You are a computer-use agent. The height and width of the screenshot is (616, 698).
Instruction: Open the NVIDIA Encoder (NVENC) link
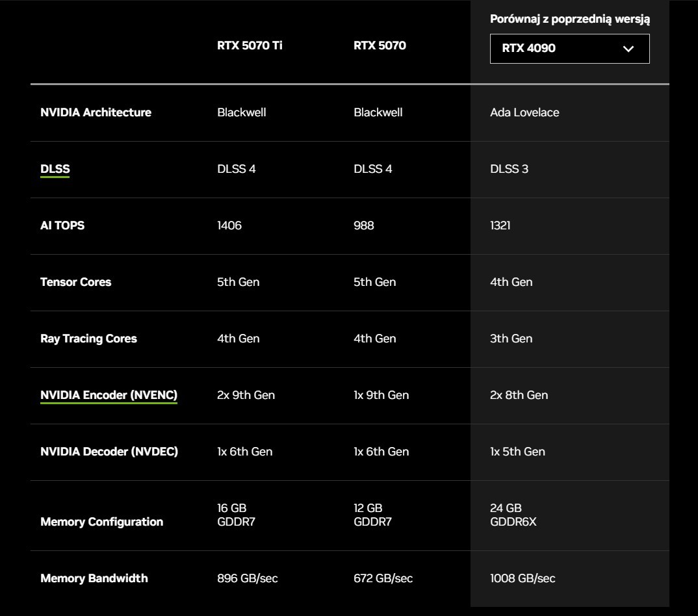pyautogui.click(x=109, y=395)
